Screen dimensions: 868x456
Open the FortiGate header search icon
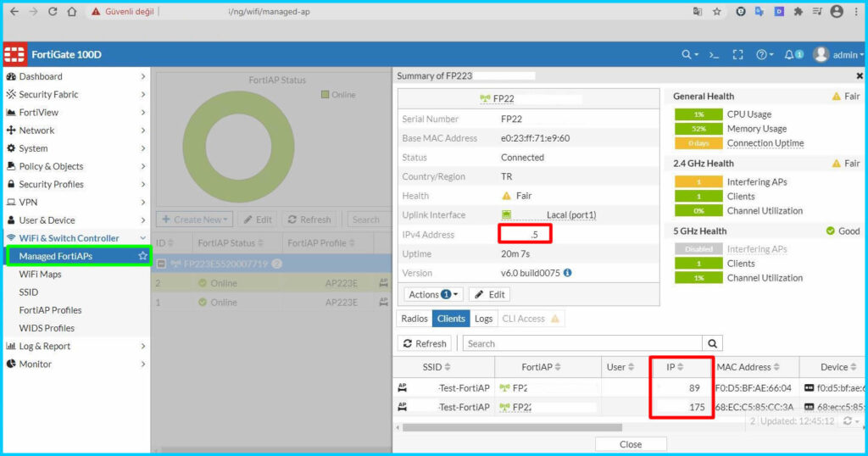tap(689, 54)
